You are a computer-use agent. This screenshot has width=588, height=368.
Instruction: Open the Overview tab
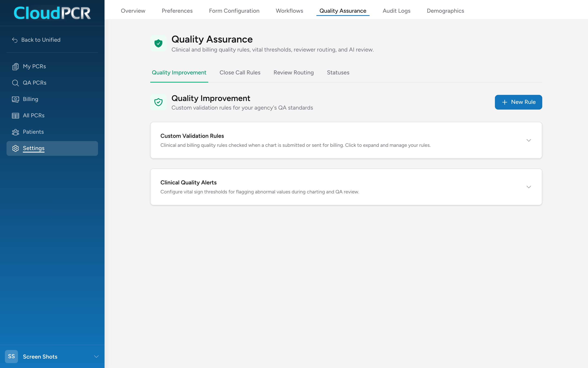coord(133,11)
